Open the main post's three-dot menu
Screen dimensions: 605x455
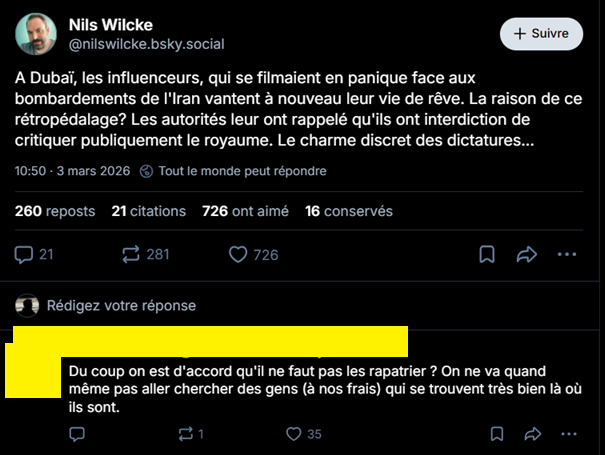[568, 255]
